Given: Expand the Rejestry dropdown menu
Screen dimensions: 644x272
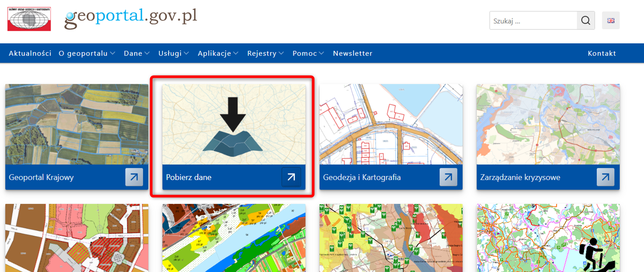Looking at the screenshot, I should [x=265, y=53].
